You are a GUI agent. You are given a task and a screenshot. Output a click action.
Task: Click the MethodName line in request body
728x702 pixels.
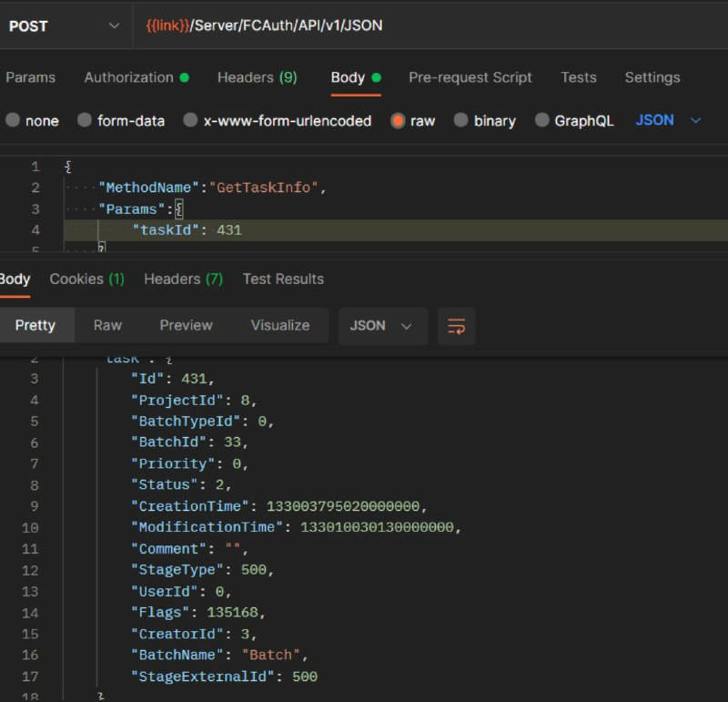point(212,188)
